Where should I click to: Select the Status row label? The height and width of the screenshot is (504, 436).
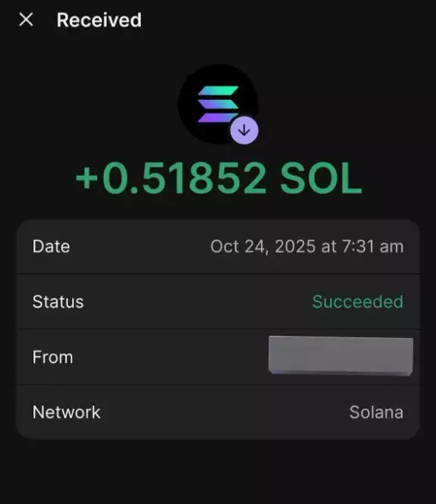coord(58,302)
